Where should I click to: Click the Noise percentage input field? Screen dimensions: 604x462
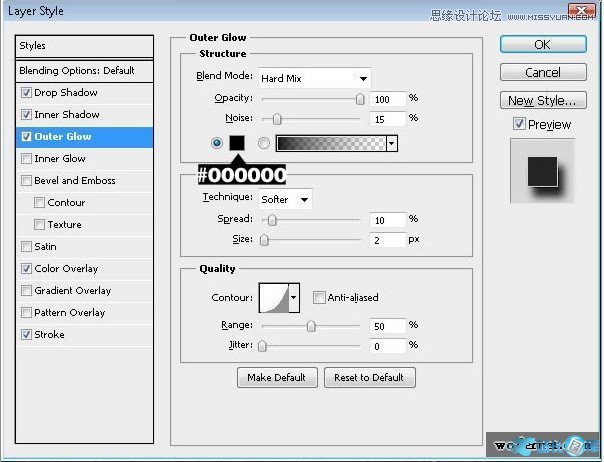click(387, 118)
